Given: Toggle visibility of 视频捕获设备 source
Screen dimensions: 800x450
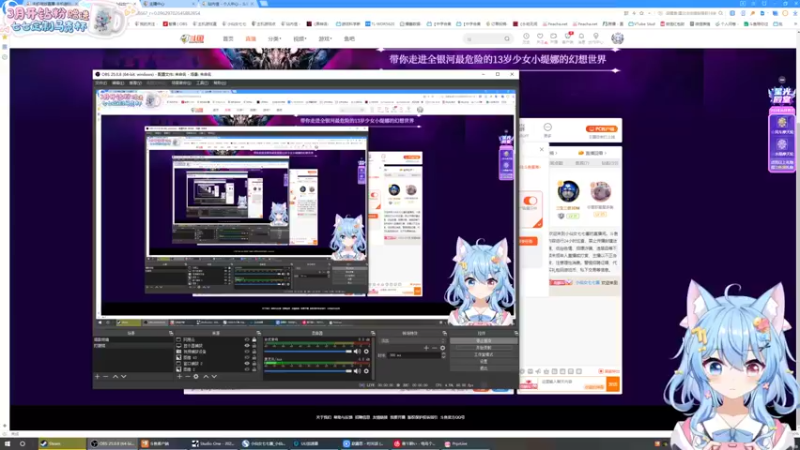Looking at the screenshot, I should coord(247,352).
